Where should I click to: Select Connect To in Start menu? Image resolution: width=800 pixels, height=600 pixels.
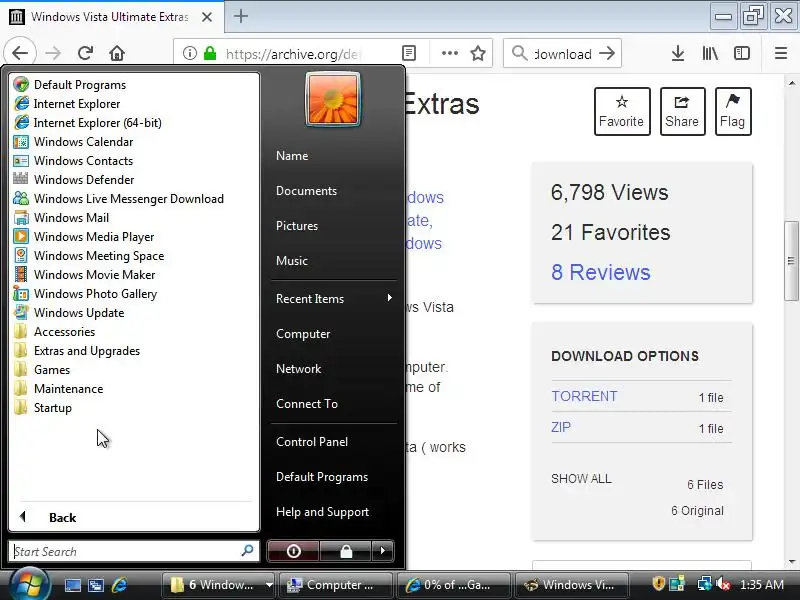click(307, 404)
